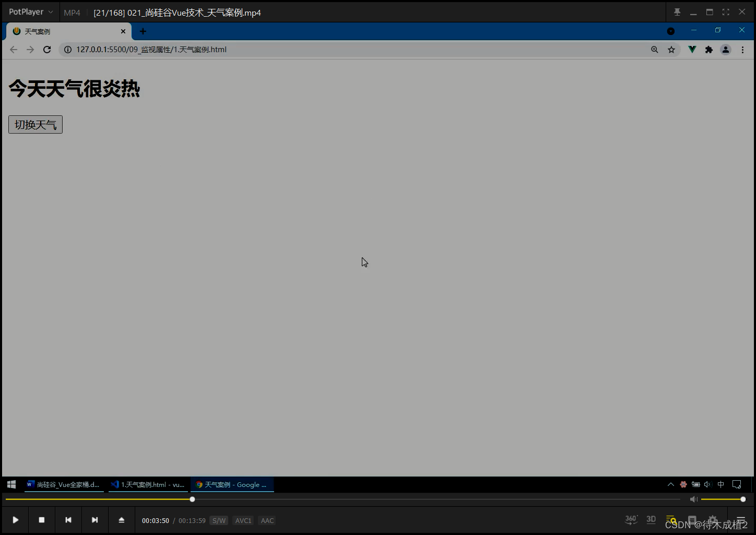The width and height of the screenshot is (756, 535).
Task: Click the red flower tray icon
Action: (x=683, y=484)
